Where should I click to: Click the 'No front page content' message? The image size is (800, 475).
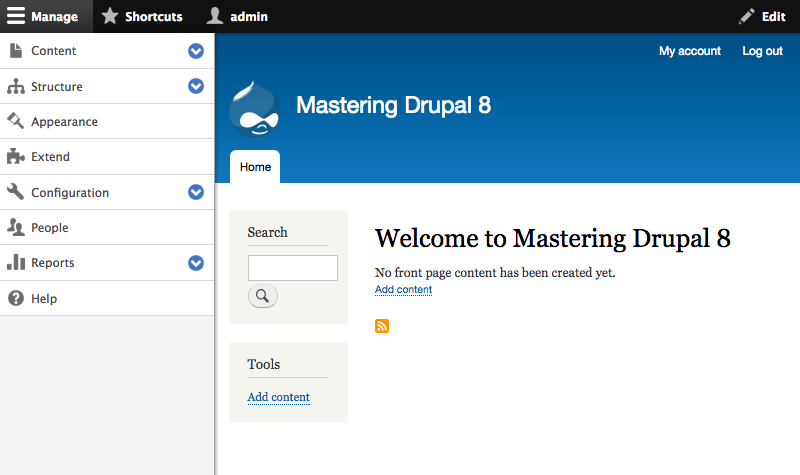(495, 272)
